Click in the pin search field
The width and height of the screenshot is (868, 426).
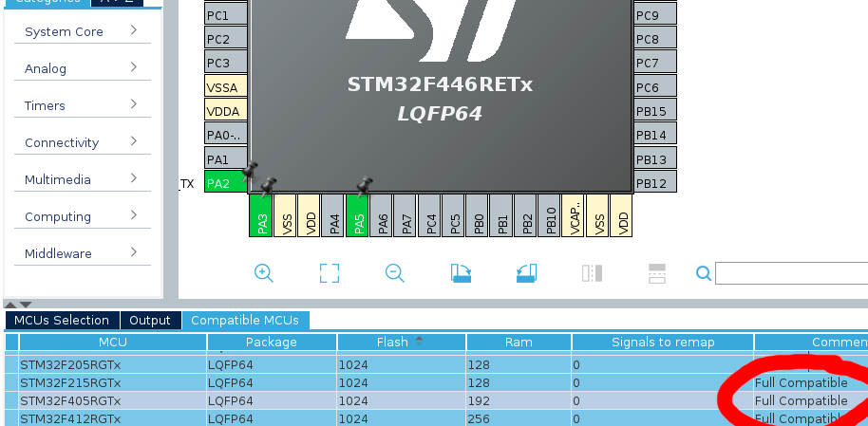coord(792,273)
